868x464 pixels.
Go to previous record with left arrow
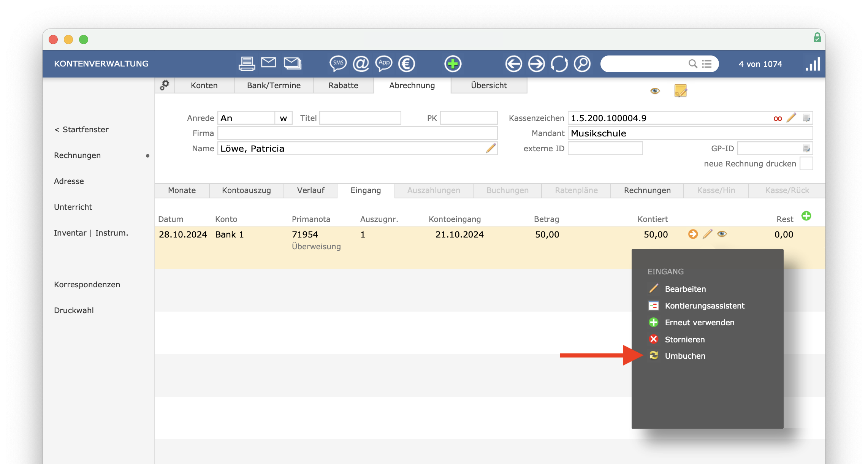513,63
